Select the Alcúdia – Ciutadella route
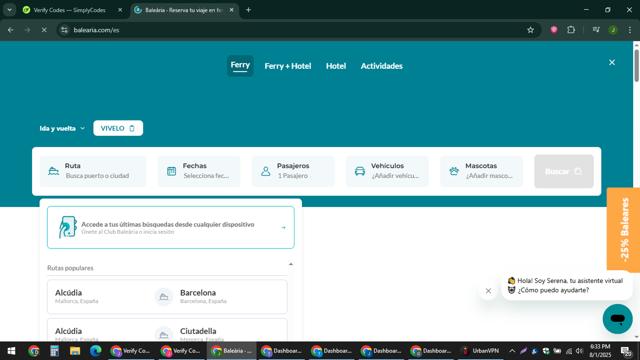Image resolution: width=640 pixels, height=360 pixels. (167, 330)
